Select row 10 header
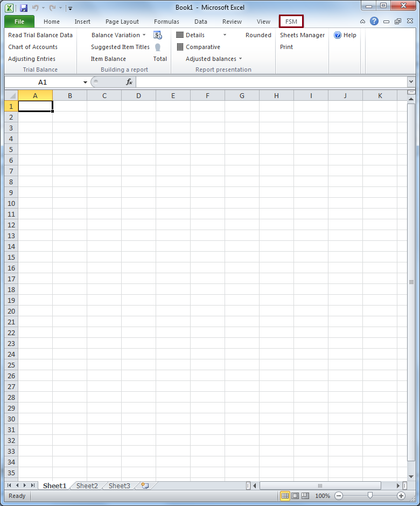 pos(11,204)
